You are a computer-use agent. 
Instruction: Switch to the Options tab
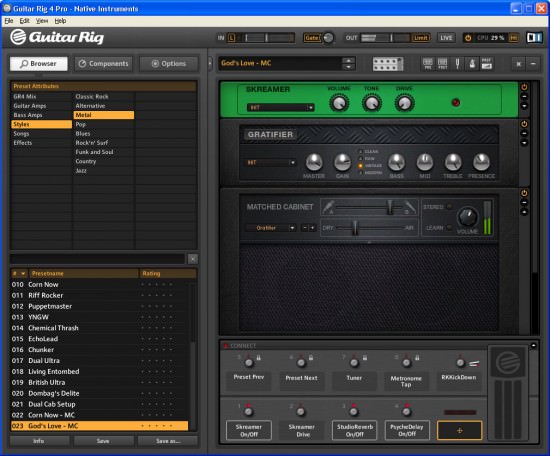click(169, 64)
